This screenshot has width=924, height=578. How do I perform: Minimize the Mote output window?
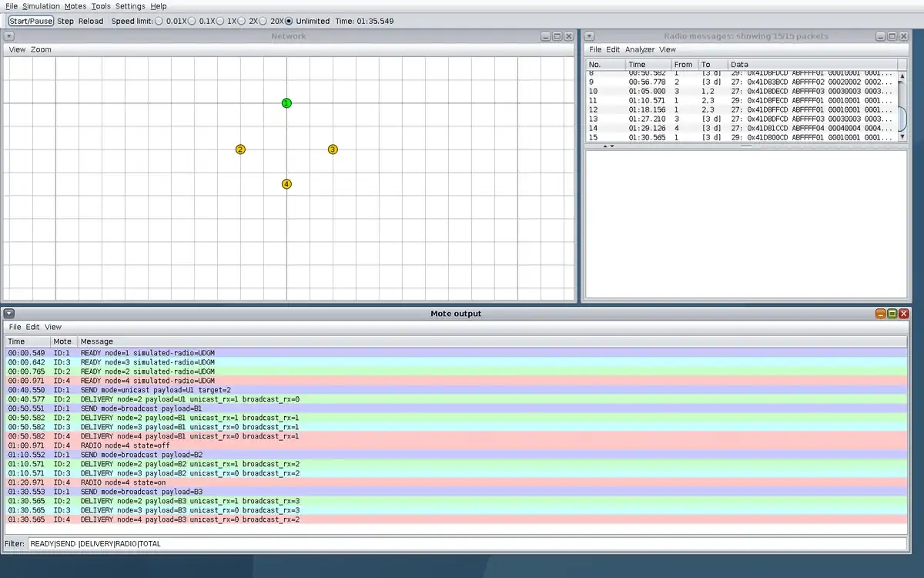point(881,314)
